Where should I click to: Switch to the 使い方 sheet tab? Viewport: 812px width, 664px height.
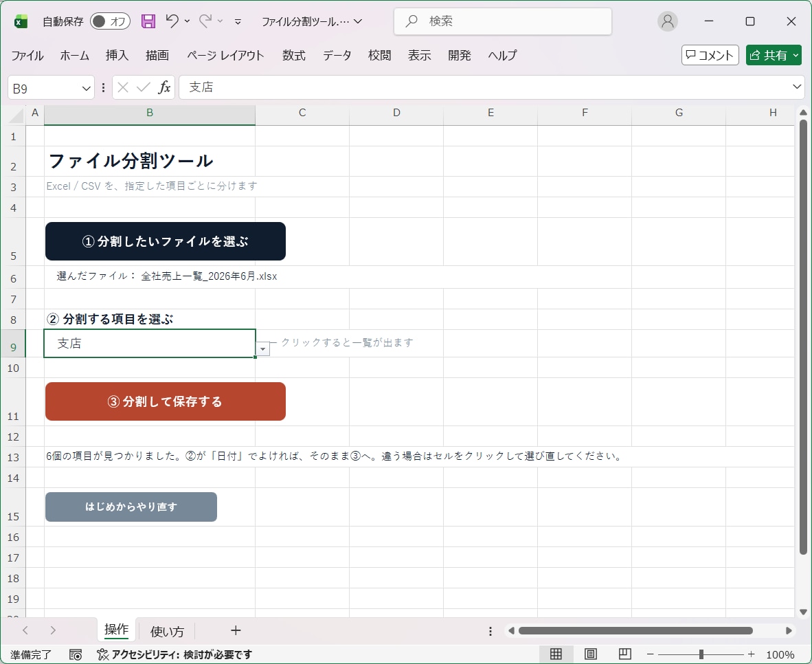(x=167, y=631)
